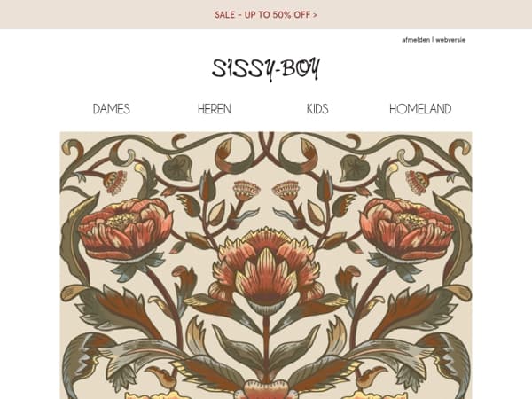Viewport: 532px width, 399px height.
Task: Click the central red flower in the artwork
Action: (x=266, y=268)
